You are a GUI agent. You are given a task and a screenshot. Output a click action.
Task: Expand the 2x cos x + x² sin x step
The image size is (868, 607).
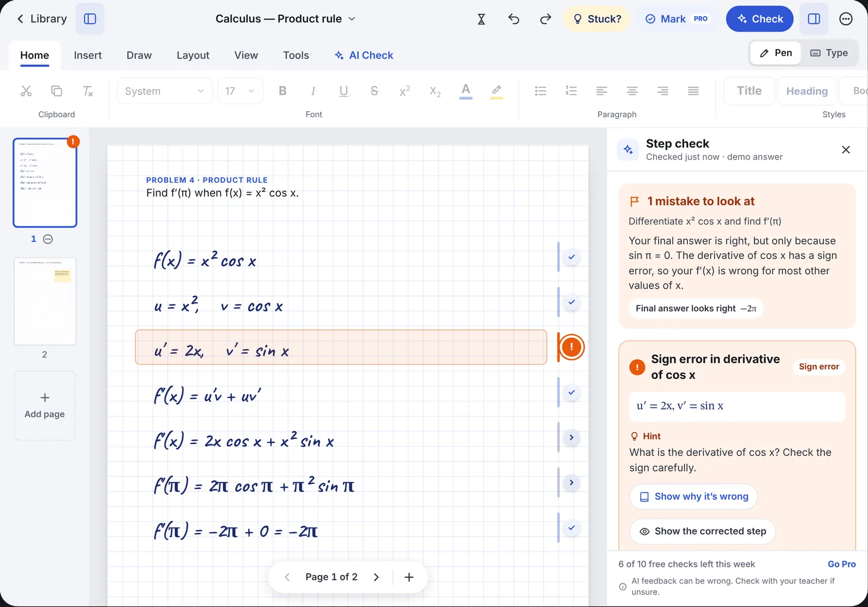click(x=571, y=438)
